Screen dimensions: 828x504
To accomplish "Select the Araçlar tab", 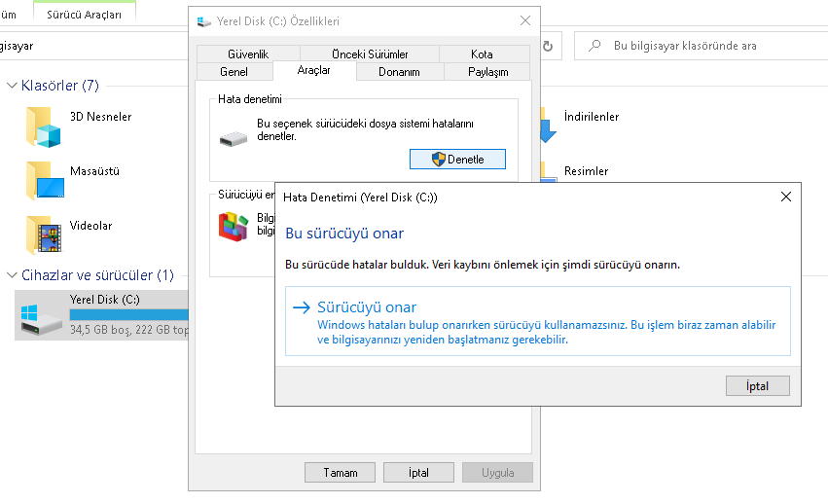I will point(313,70).
